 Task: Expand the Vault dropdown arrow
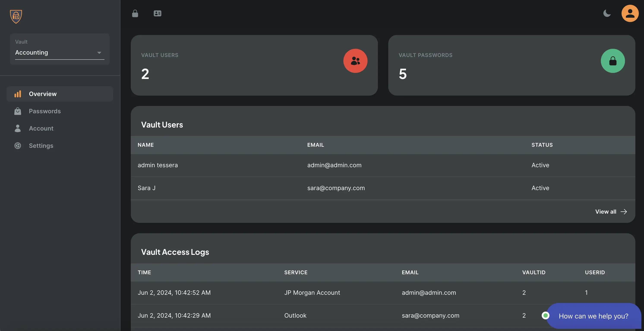(99, 53)
